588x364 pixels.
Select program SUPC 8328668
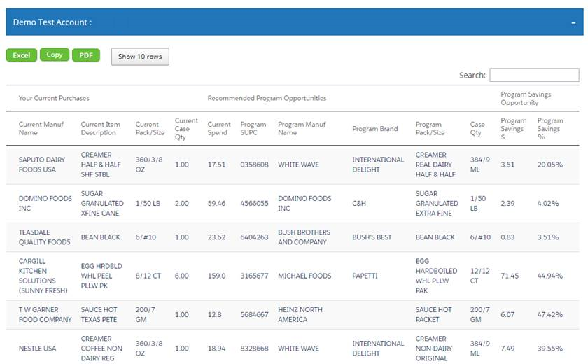click(254, 349)
